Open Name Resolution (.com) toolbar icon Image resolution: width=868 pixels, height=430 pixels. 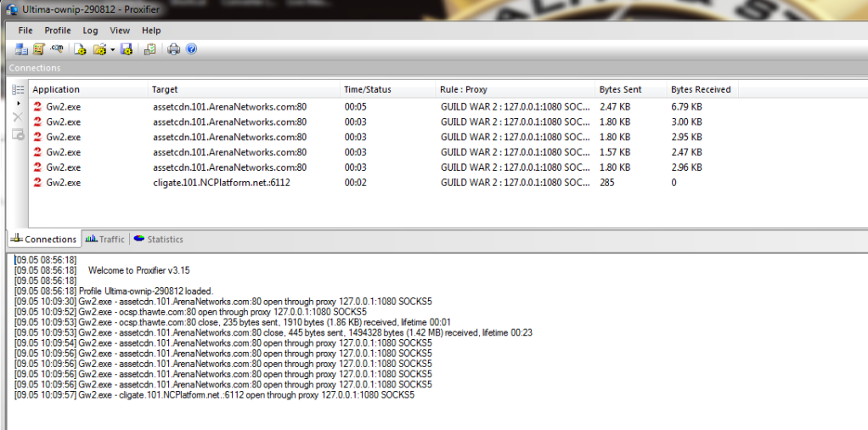point(56,49)
